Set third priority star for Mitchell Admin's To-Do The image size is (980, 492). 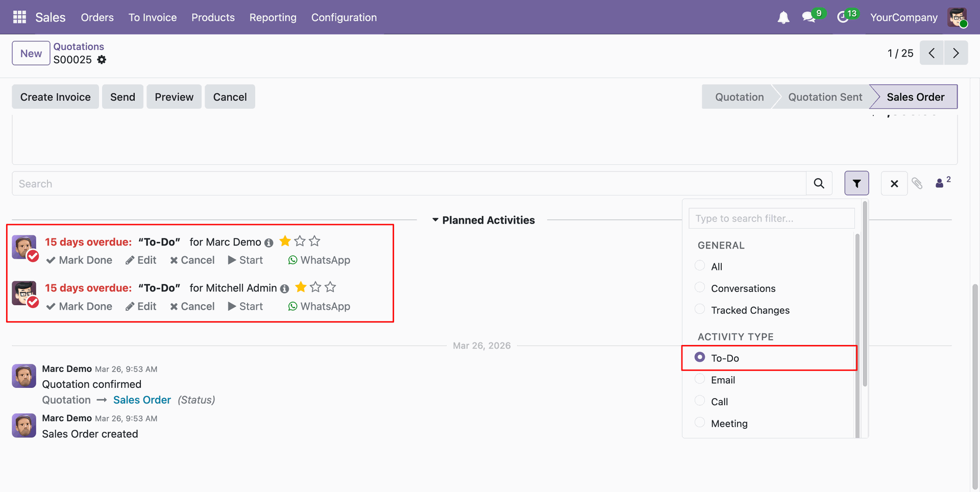(x=330, y=287)
